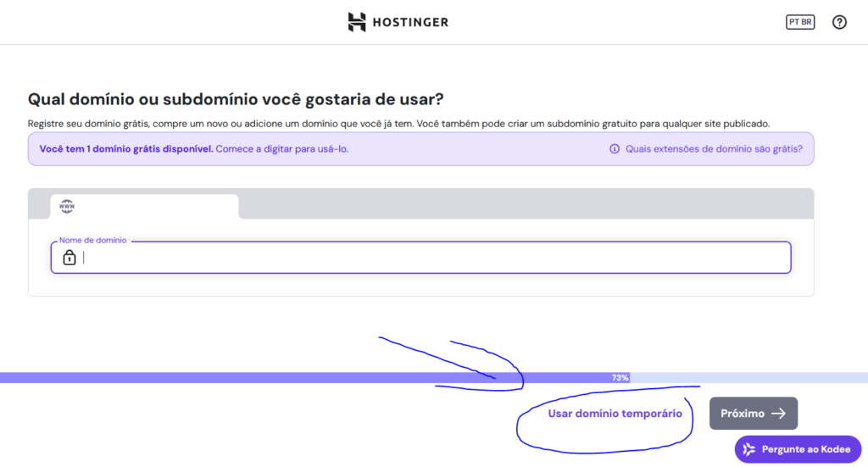Click "Você tem 1 domínio grátis disponível" banner text

tap(126, 149)
